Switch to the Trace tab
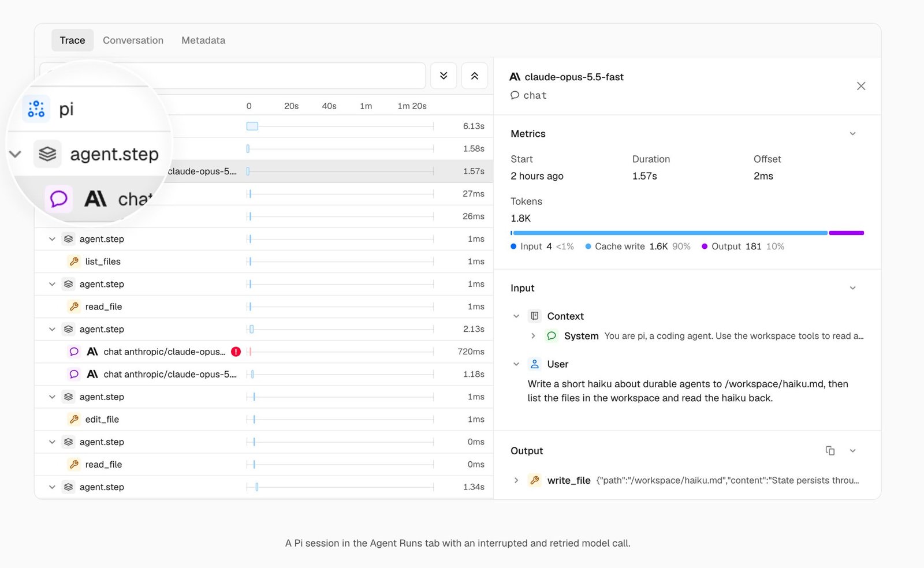 [72, 40]
